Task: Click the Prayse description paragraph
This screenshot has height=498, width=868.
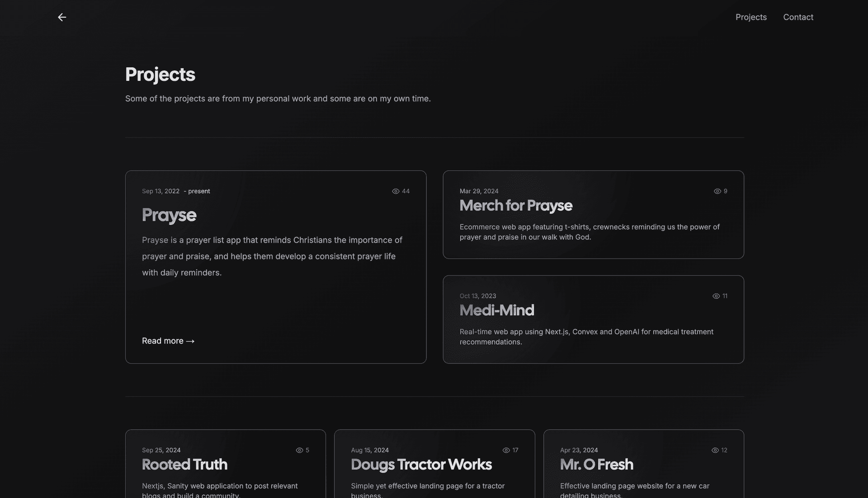Action: [272, 256]
